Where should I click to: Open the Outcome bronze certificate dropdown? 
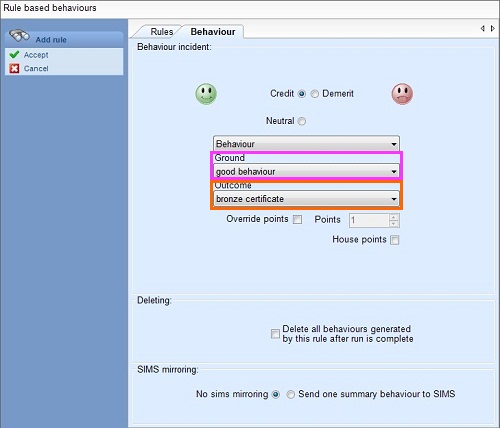click(306, 199)
